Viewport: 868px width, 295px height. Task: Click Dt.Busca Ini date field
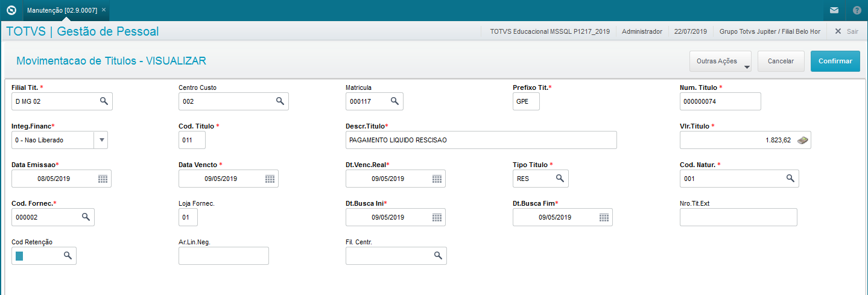(396, 217)
